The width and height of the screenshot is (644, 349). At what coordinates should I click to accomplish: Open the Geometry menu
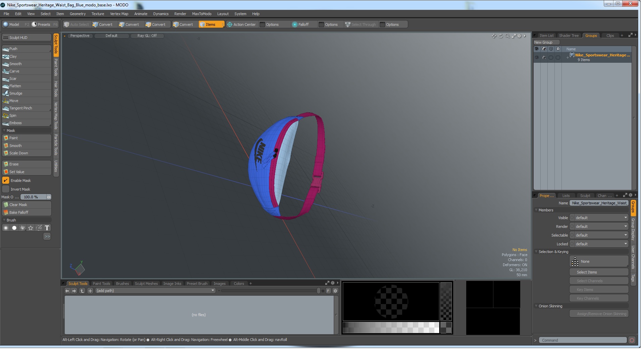click(x=77, y=14)
